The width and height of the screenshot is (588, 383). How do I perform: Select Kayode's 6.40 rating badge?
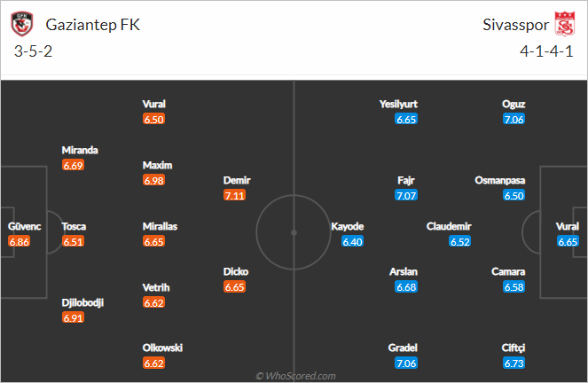click(x=352, y=242)
